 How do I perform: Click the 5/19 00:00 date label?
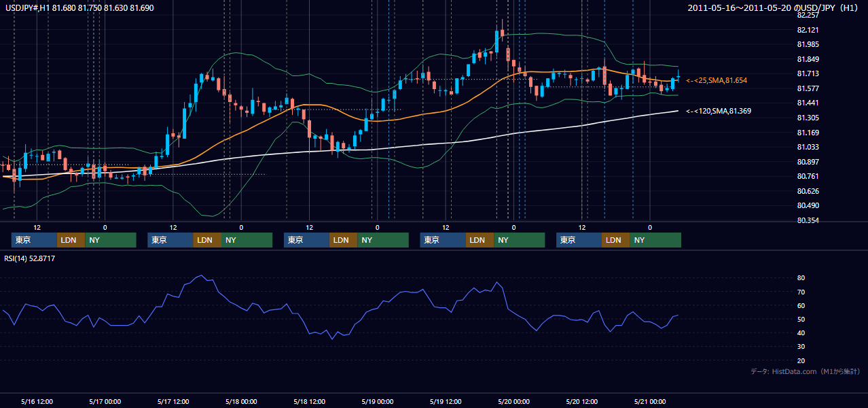tap(378, 401)
